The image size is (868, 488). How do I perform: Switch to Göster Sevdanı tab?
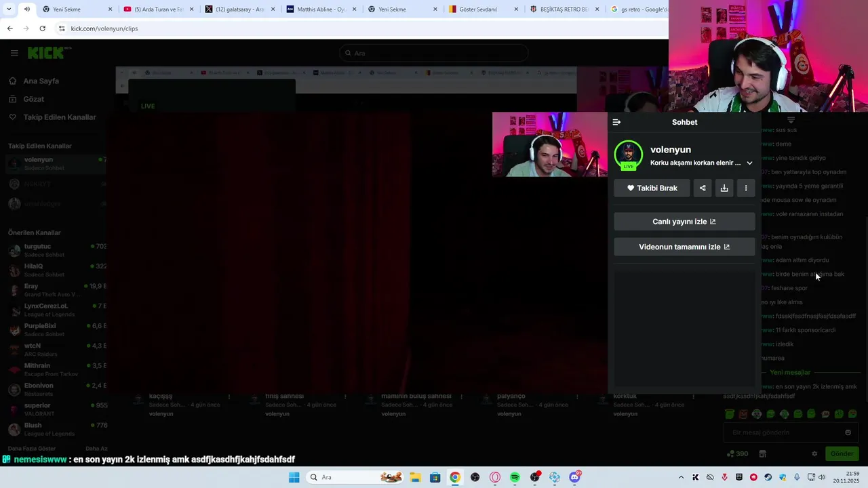click(x=483, y=9)
